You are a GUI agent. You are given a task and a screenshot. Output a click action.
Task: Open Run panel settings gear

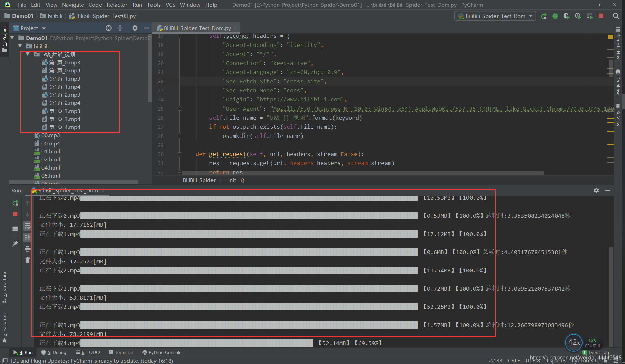click(596, 190)
